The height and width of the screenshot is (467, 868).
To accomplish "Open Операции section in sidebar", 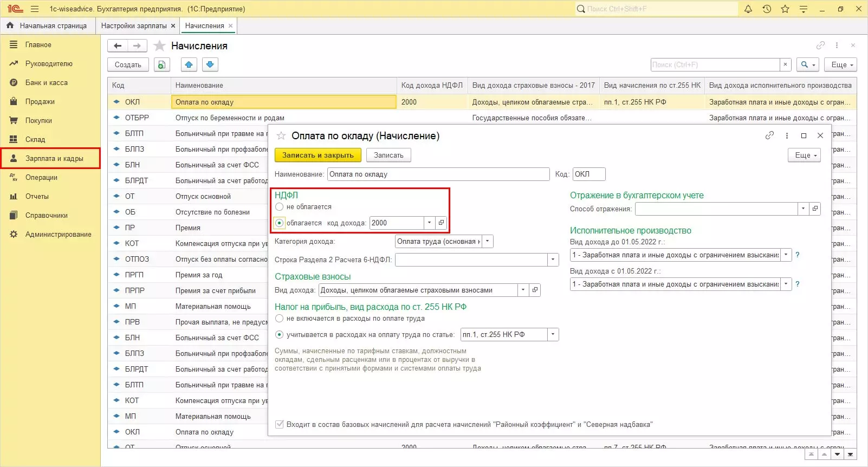I will pos(50,178).
